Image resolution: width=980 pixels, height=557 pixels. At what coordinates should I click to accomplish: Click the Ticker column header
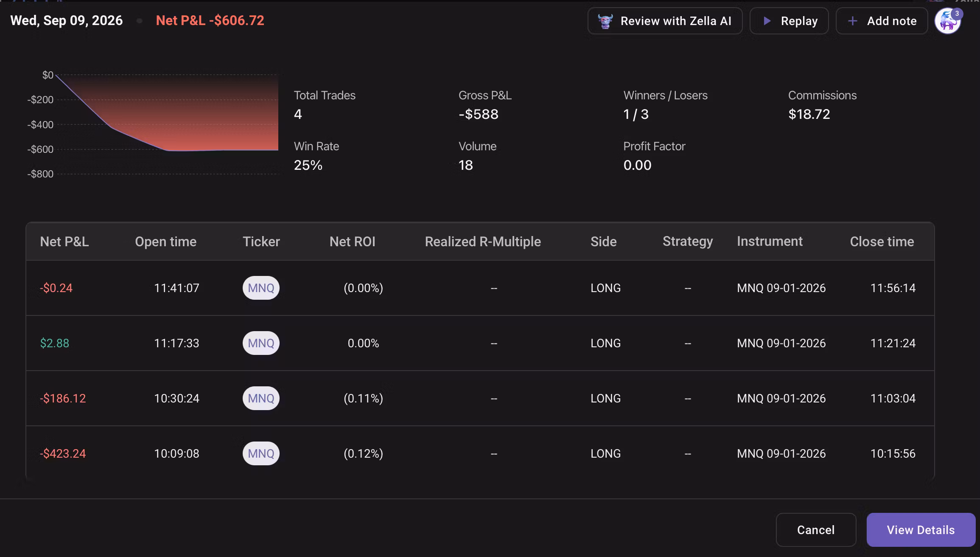point(261,242)
